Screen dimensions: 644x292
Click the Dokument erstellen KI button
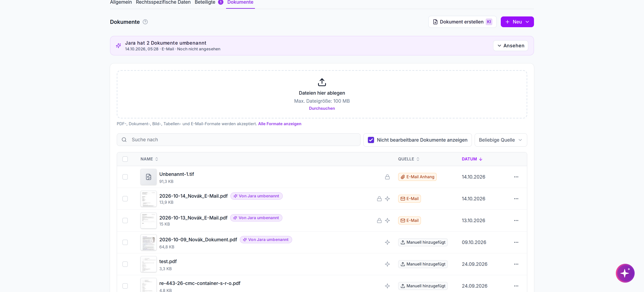coord(462,22)
